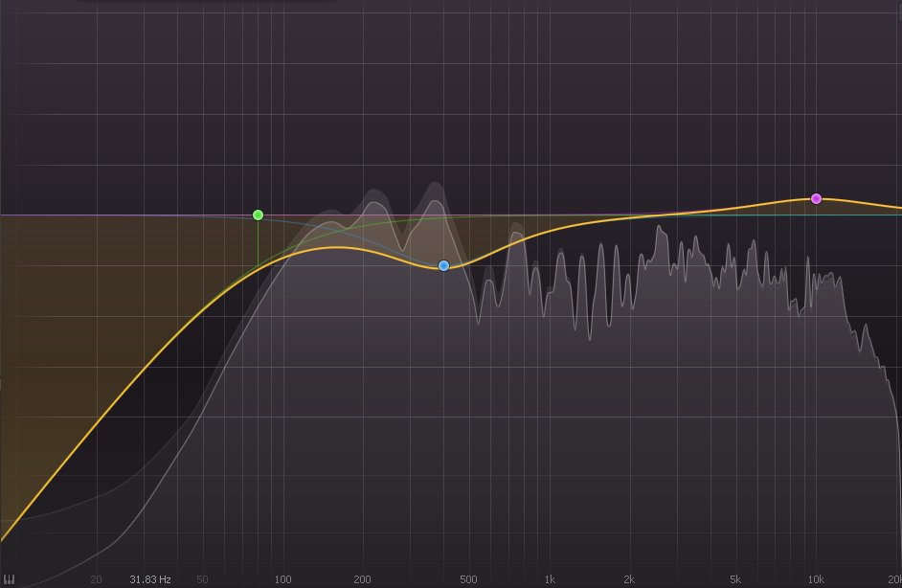Image resolution: width=902 pixels, height=588 pixels.
Task: Toggle the piano keyboard display icon
Action: tap(10, 579)
